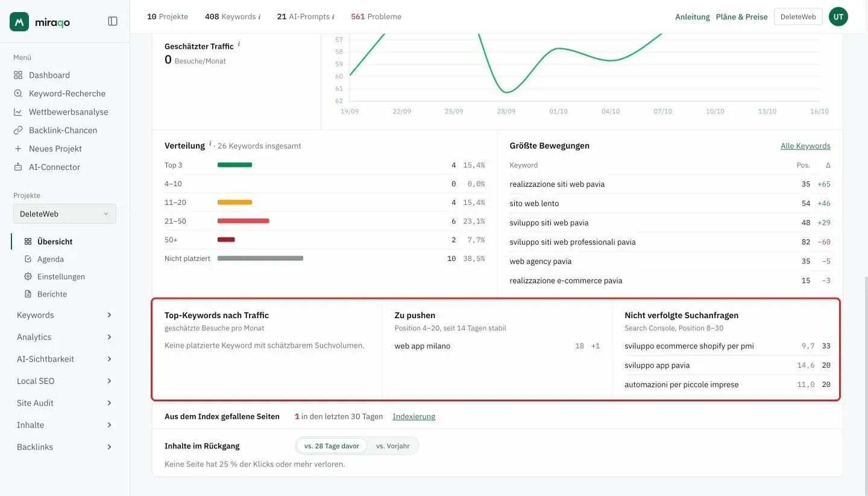Click the Berichte document icon
This screenshot has height=496, width=868.
click(x=28, y=294)
